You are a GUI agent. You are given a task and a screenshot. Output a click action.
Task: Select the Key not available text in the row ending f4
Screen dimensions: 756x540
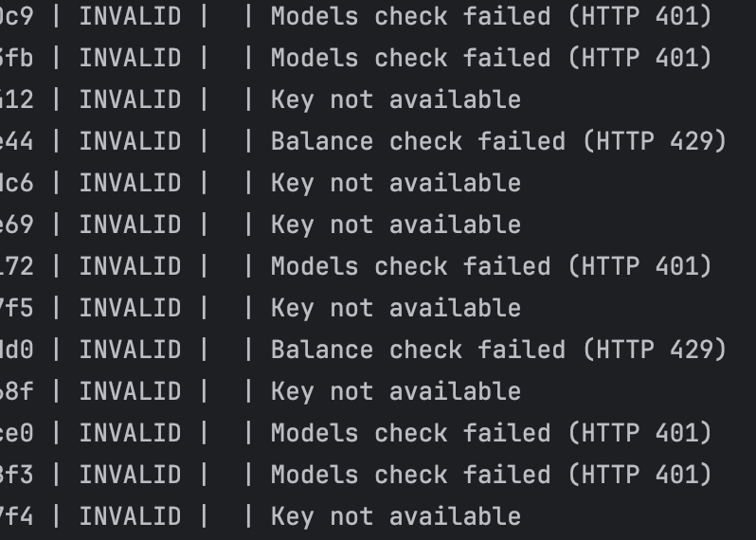tap(396, 516)
